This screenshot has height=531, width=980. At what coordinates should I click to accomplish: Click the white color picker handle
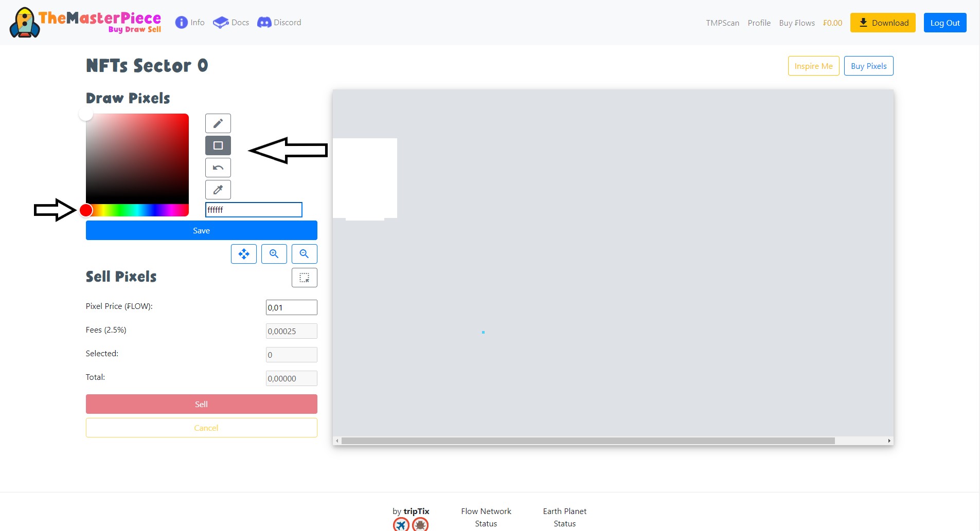tap(86, 114)
